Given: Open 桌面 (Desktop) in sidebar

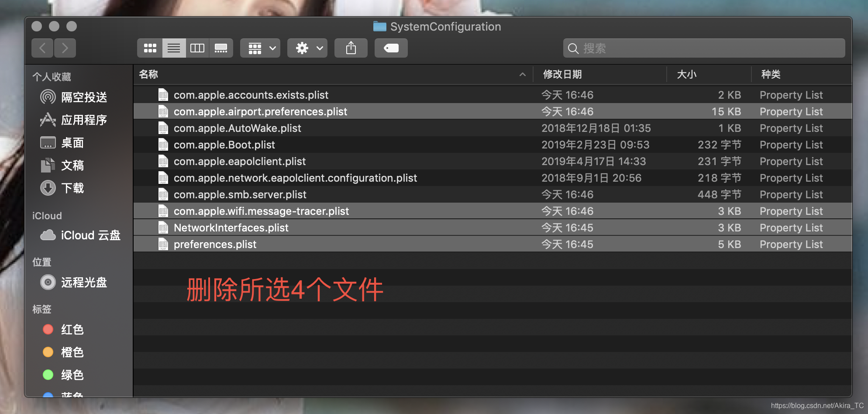Looking at the screenshot, I should (62, 142).
